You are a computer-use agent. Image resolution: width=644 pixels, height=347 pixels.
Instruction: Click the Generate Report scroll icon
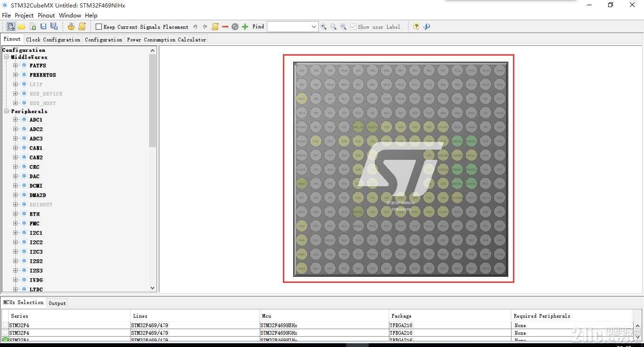[x=82, y=26]
